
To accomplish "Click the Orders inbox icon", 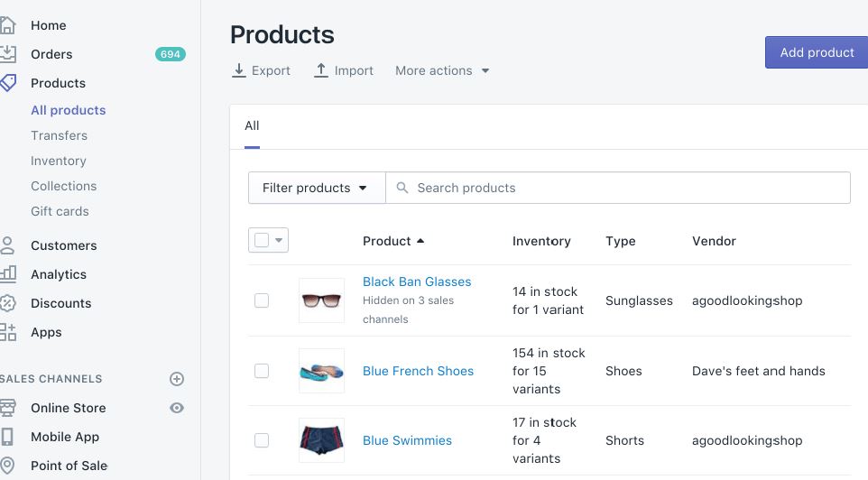I will [x=8, y=54].
